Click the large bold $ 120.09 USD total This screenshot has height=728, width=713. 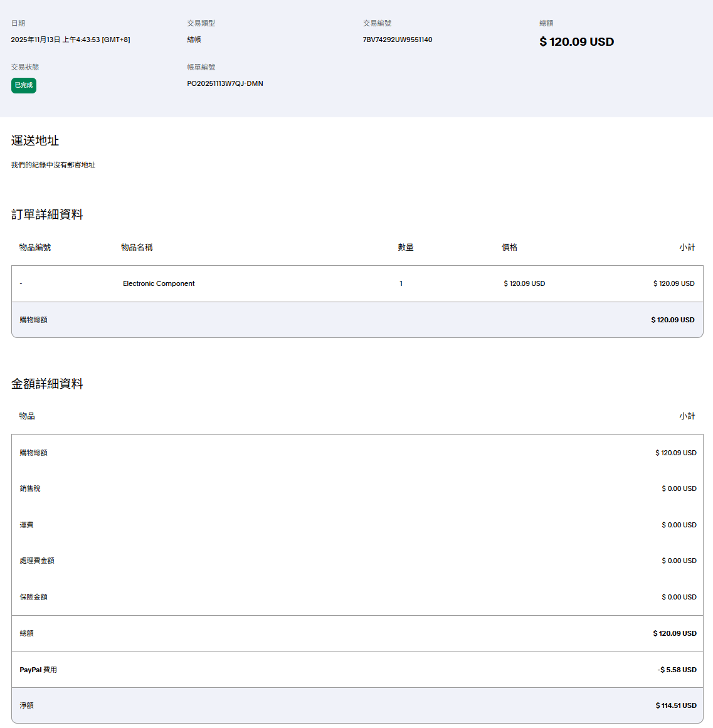[576, 42]
